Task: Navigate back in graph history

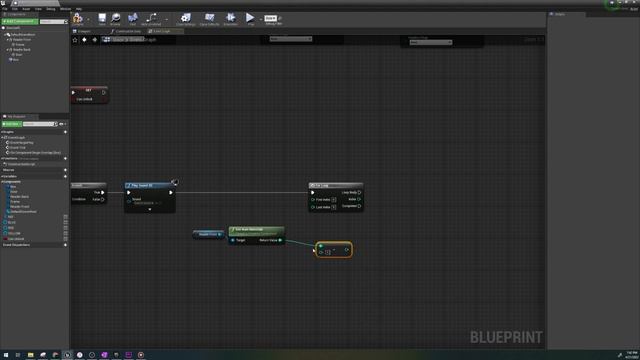Action: (x=84, y=40)
